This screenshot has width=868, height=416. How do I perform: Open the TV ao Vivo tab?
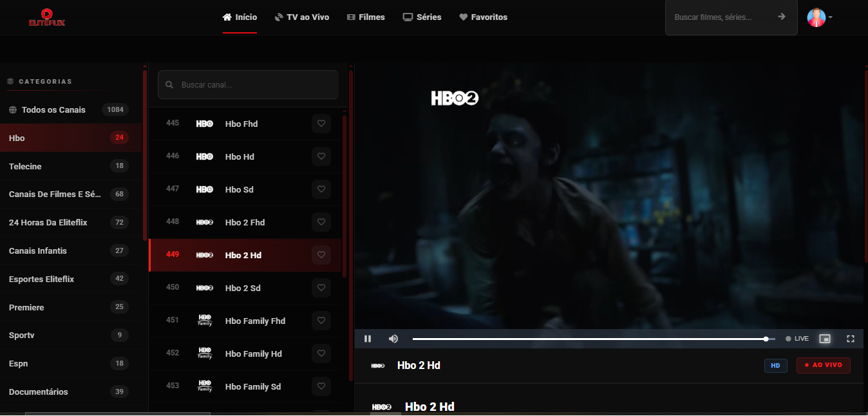302,17
